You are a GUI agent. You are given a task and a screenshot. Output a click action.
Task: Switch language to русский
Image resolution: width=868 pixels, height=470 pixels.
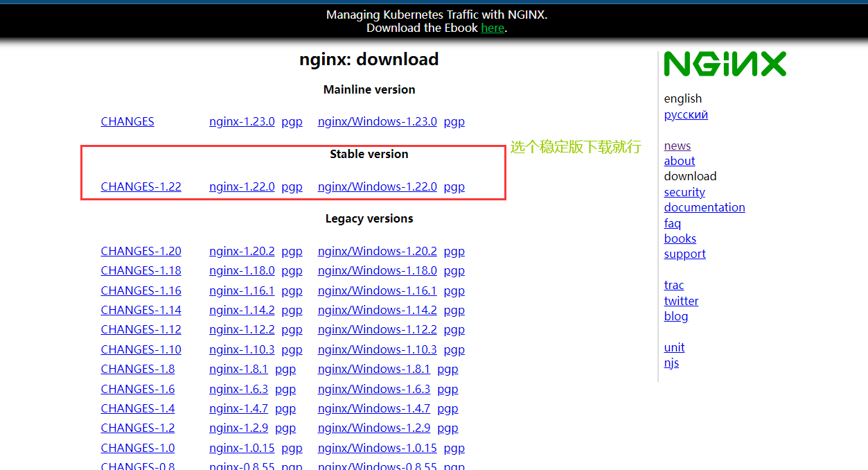(686, 115)
